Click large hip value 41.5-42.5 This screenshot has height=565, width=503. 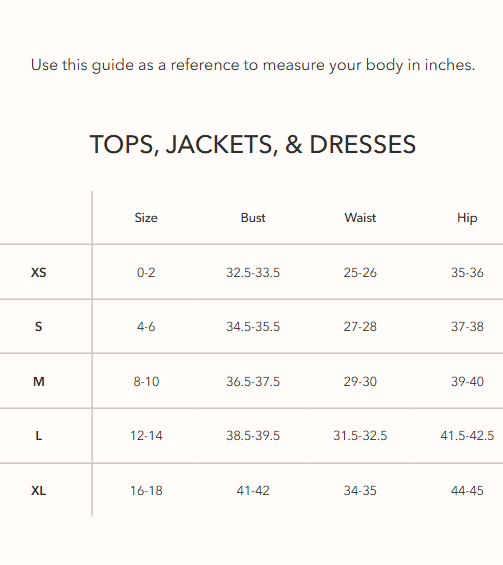coord(467,436)
